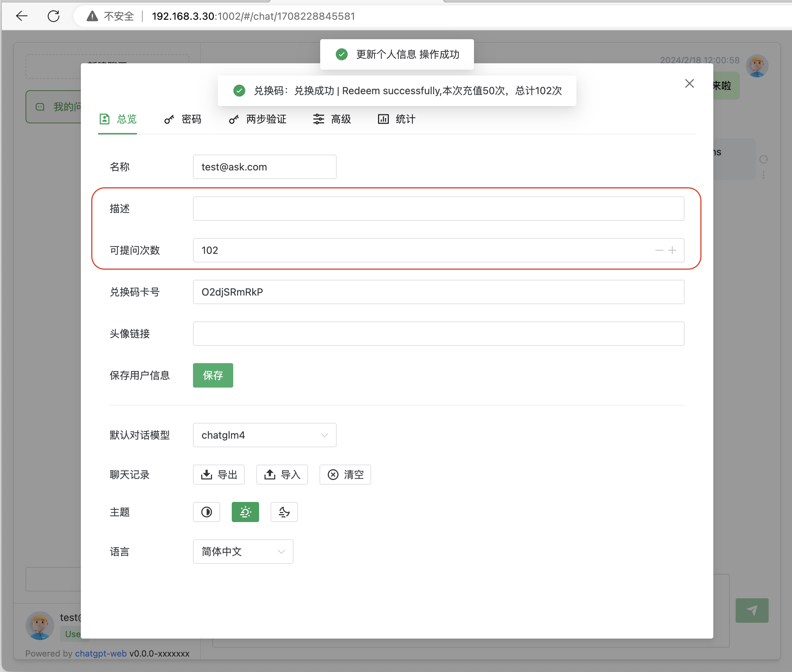Clear chat history with 清空 button
Image resolution: width=792 pixels, height=672 pixels.
(x=345, y=475)
